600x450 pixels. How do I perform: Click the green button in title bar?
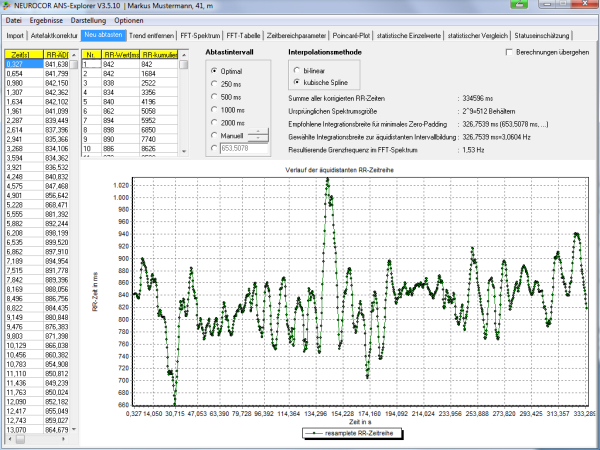pos(519,4)
